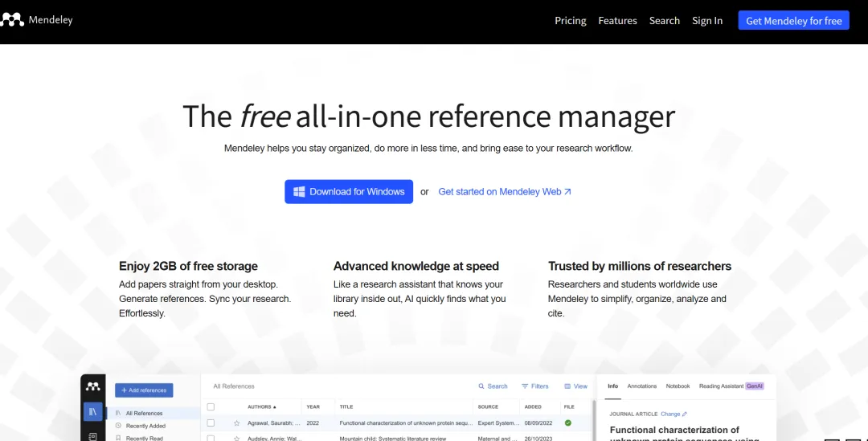Image resolution: width=868 pixels, height=441 pixels.
Task: Click the magnifier icon next to Search in preview
Action: pyautogui.click(x=481, y=386)
